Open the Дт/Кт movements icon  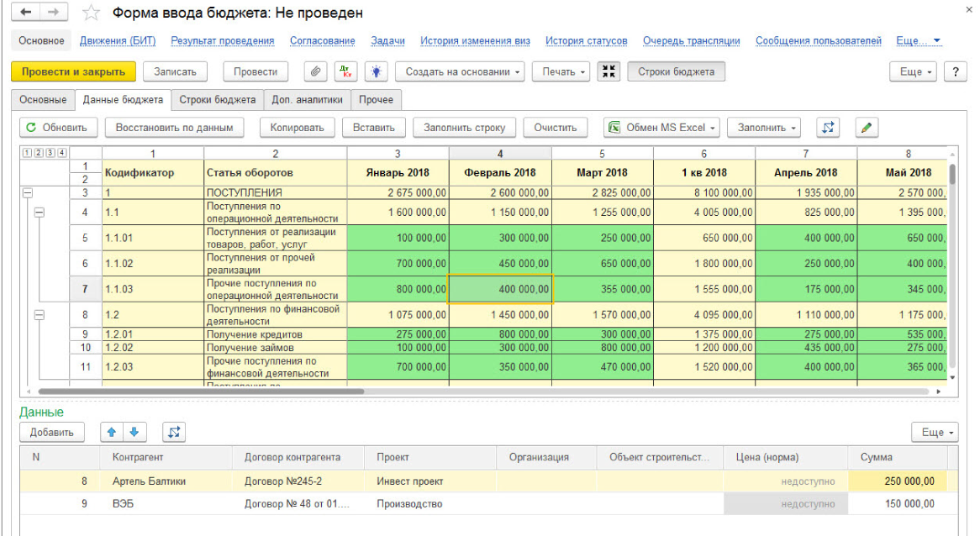click(345, 72)
